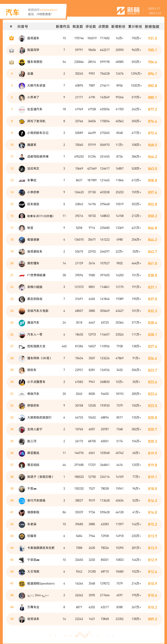The height and width of the screenshot is (644, 167).
Task: Click the 新榜指数 column header
Action: tap(152, 27)
